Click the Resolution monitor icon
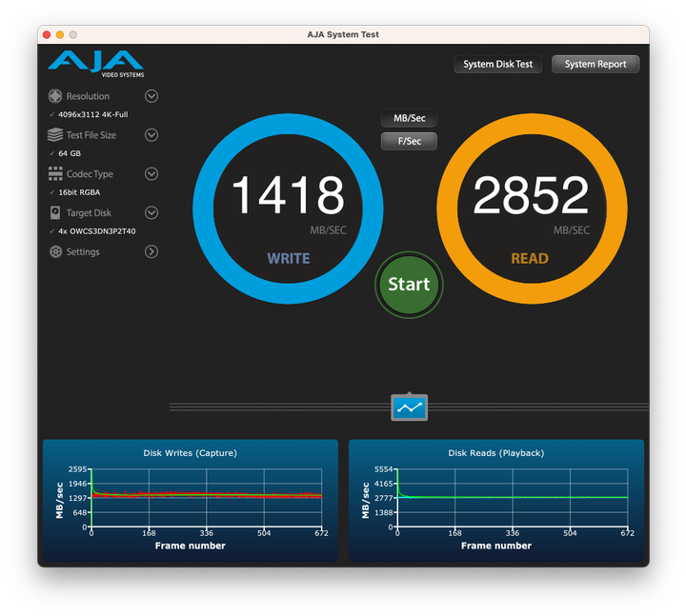Viewport: 686px width, 616px height. tap(55, 96)
